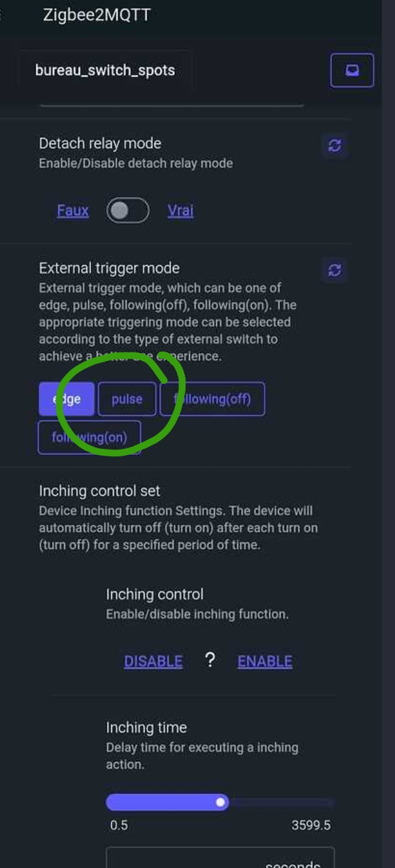Refresh the Detach relay mode value

pos(335,145)
